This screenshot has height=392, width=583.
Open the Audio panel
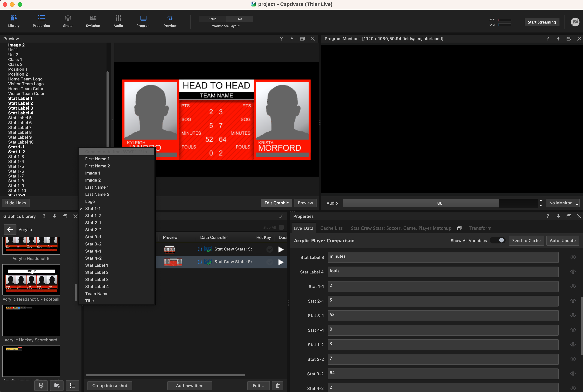pos(118,21)
